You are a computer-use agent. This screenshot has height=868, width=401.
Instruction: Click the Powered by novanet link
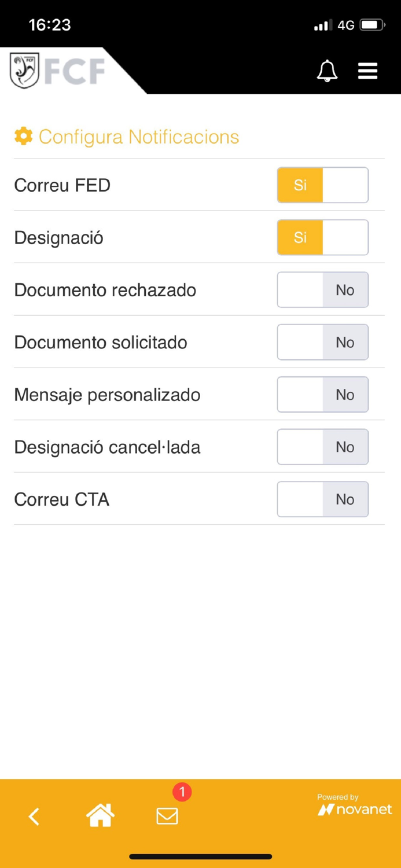click(x=354, y=804)
